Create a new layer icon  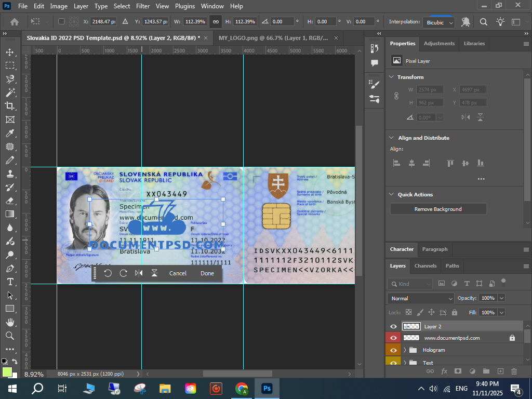pyautogui.click(x=500, y=371)
